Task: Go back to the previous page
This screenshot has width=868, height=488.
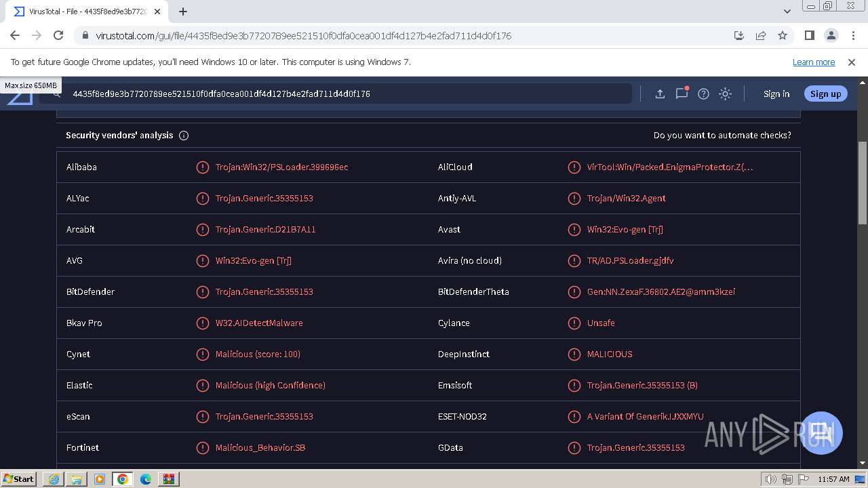Action: coord(15,35)
